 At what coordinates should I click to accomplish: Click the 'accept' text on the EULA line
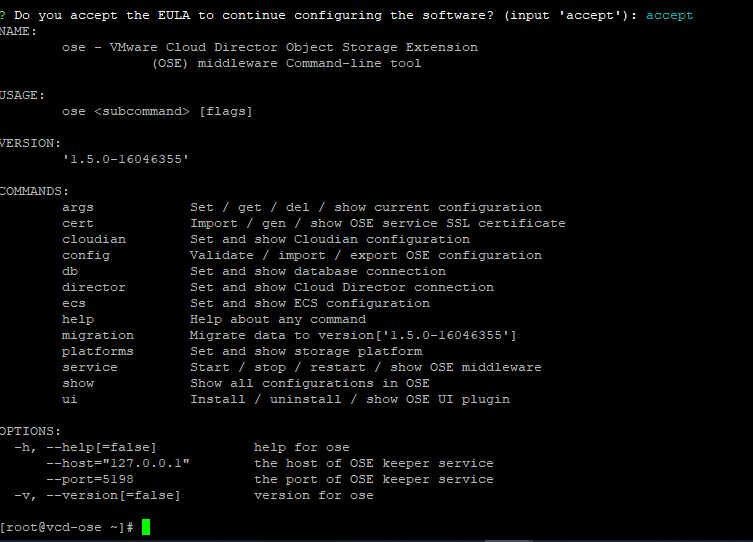point(670,15)
